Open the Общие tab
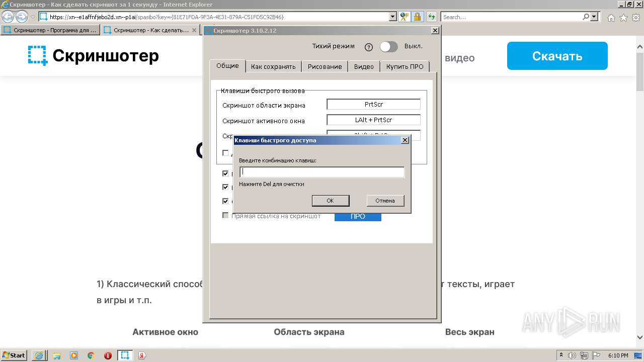This screenshot has height=362, width=644. (x=227, y=66)
